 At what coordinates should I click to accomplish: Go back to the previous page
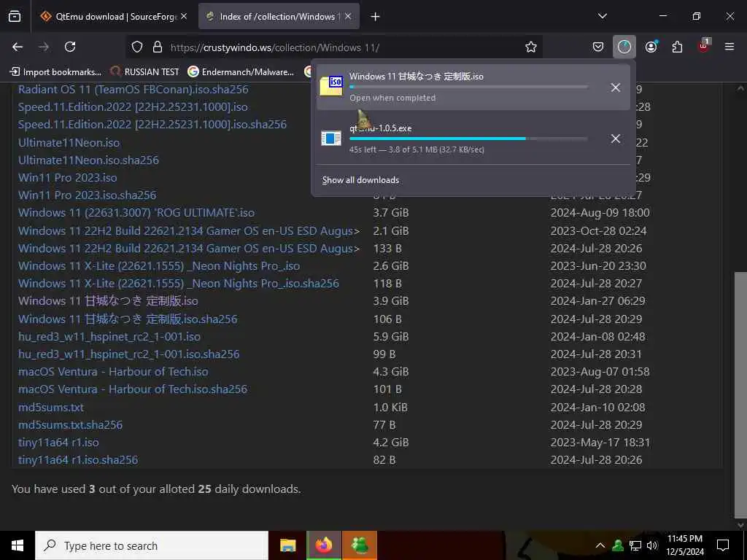[x=18, y=47]
